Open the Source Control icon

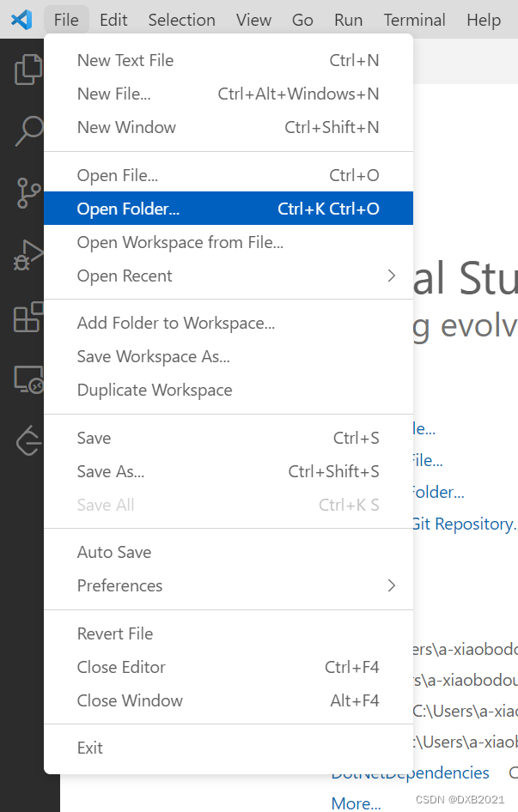(x=29, y=193)
